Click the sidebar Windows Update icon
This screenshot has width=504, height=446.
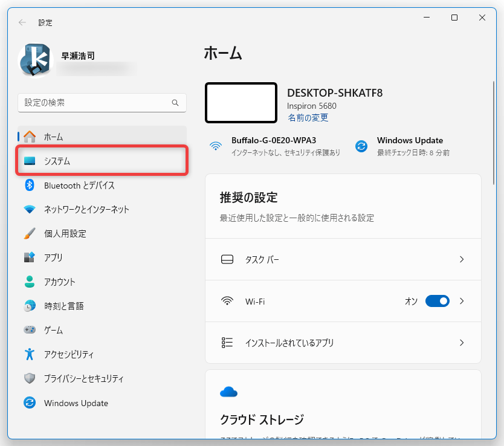click(x=30, y=402)
